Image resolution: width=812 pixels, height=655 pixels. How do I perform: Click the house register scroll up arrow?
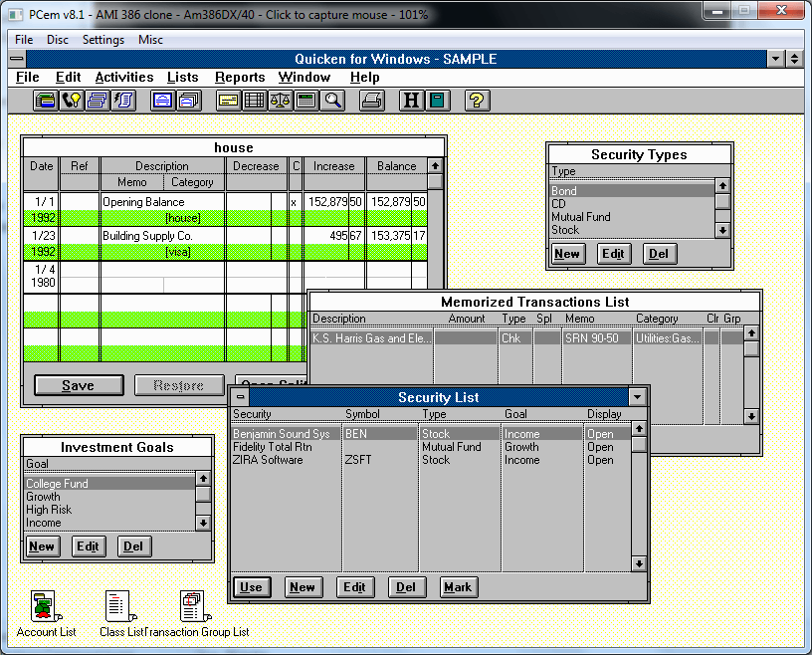pyautogui.click(x=435, y=166)
